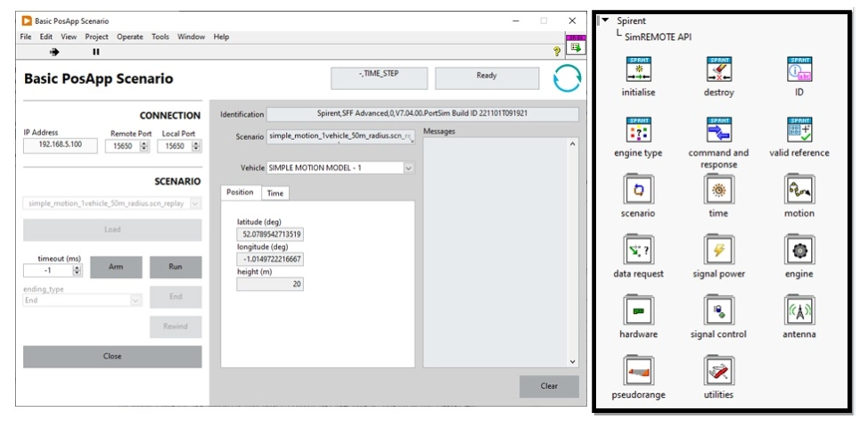This screenshot has height=428, width=868.
Task: Open the utilities palette folder
Action: coord(719,370)
